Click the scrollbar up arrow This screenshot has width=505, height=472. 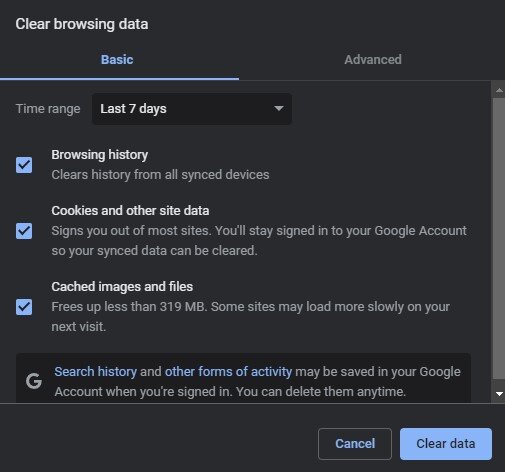coord(499,90)
